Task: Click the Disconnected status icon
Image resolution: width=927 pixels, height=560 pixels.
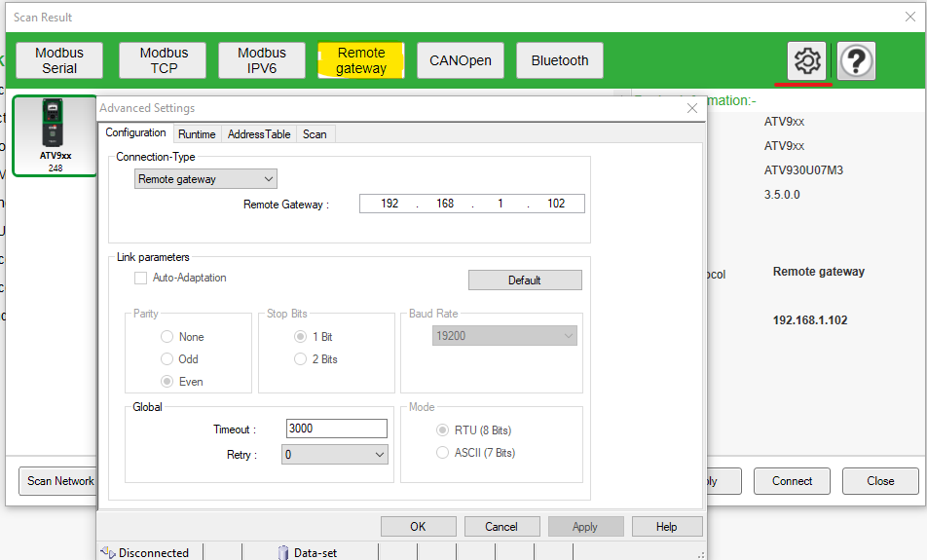Action: point(107,552)
